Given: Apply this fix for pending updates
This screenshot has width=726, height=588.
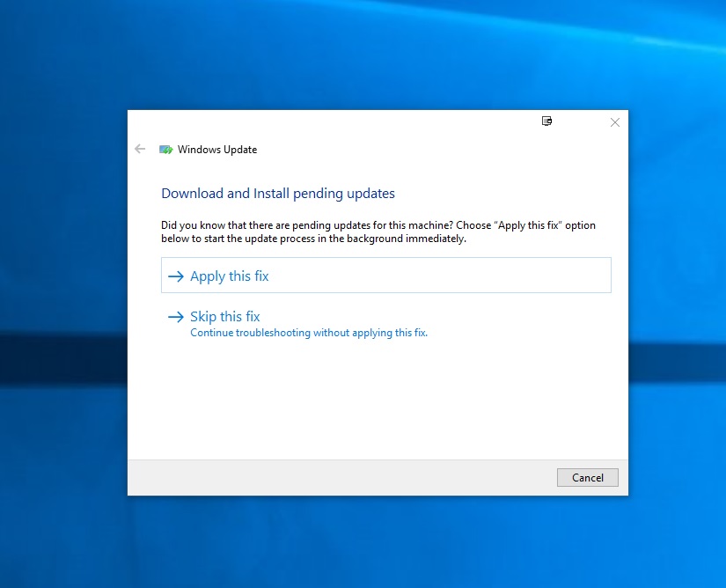Looking at the screenshot, I should (x=385, y=275).
